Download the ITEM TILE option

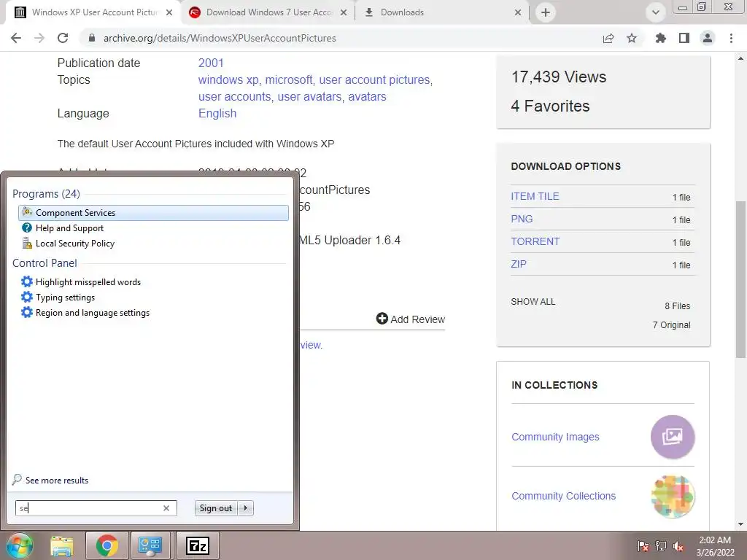pyautogui.click(x=535, y=196)
